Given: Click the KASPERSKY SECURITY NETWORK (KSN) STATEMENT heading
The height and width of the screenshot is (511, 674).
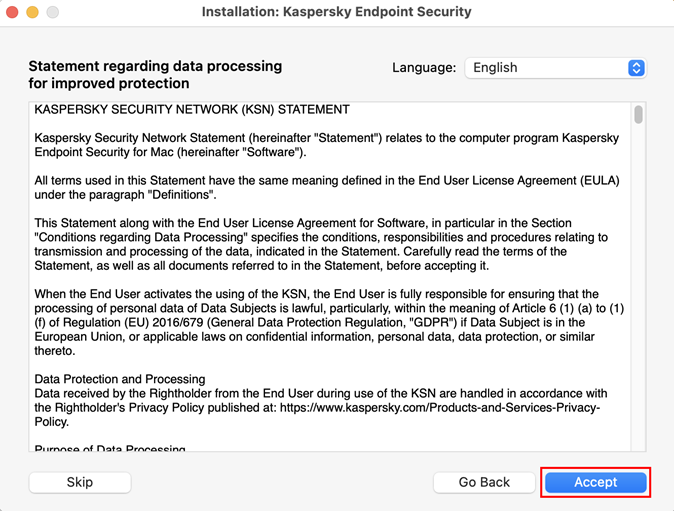Looking at the screenshot, I should 192,109.
